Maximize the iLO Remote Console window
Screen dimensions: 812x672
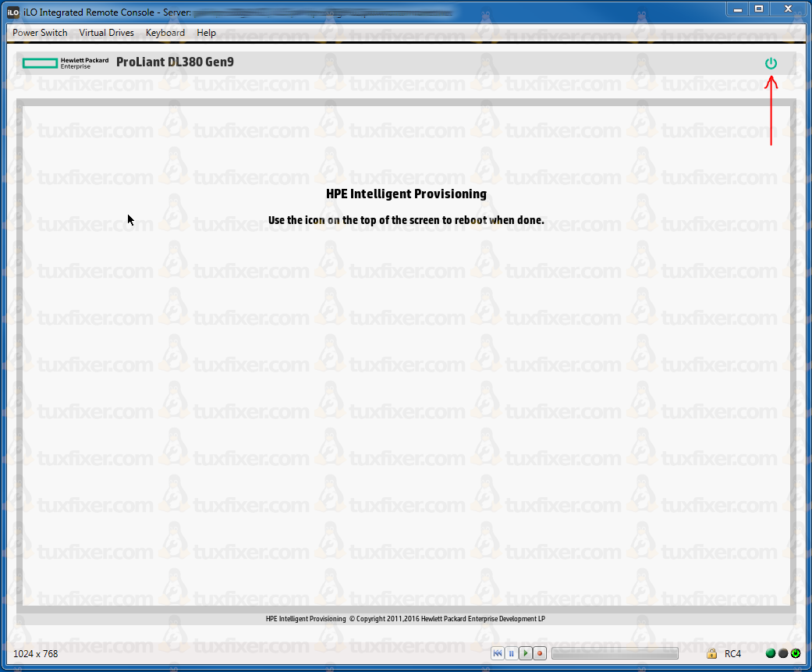pyautogui.click(x=758, y=9)
